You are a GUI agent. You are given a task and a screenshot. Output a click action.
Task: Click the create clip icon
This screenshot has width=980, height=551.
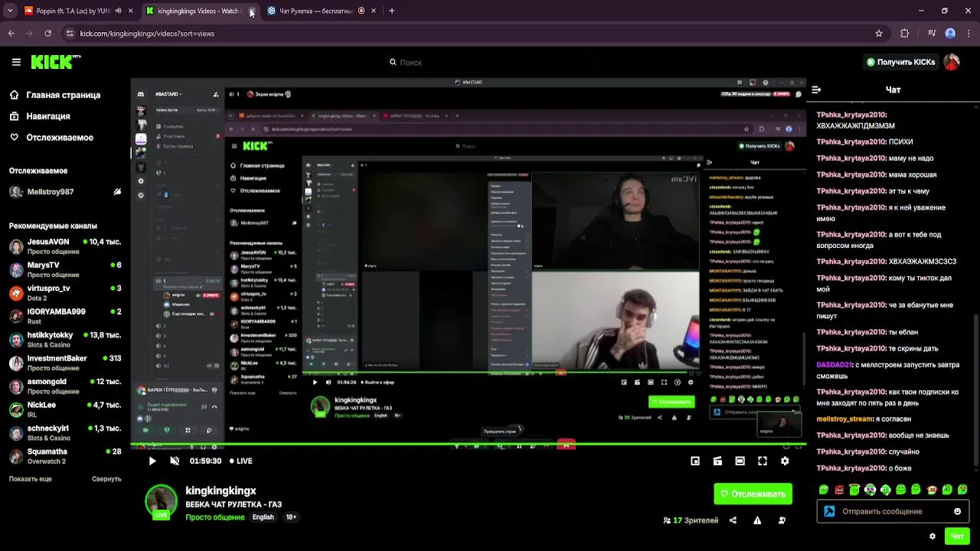point(717,461)
